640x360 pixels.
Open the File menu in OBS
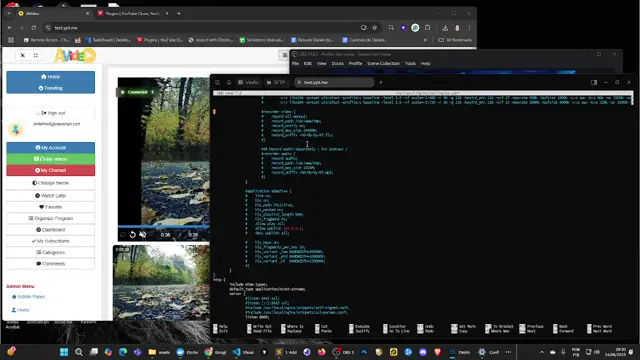click(x=296, y=64)
